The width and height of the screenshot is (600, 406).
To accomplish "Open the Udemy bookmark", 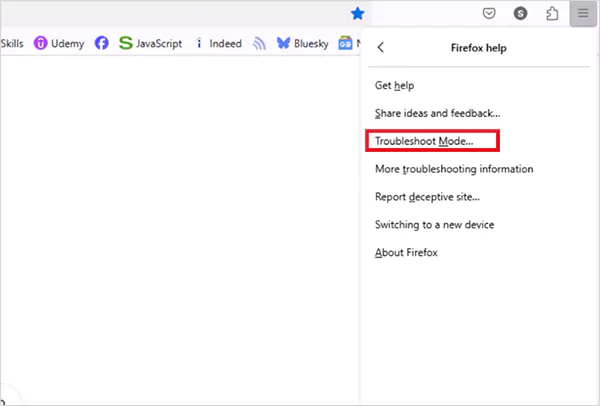I will (x=59, y=43).
